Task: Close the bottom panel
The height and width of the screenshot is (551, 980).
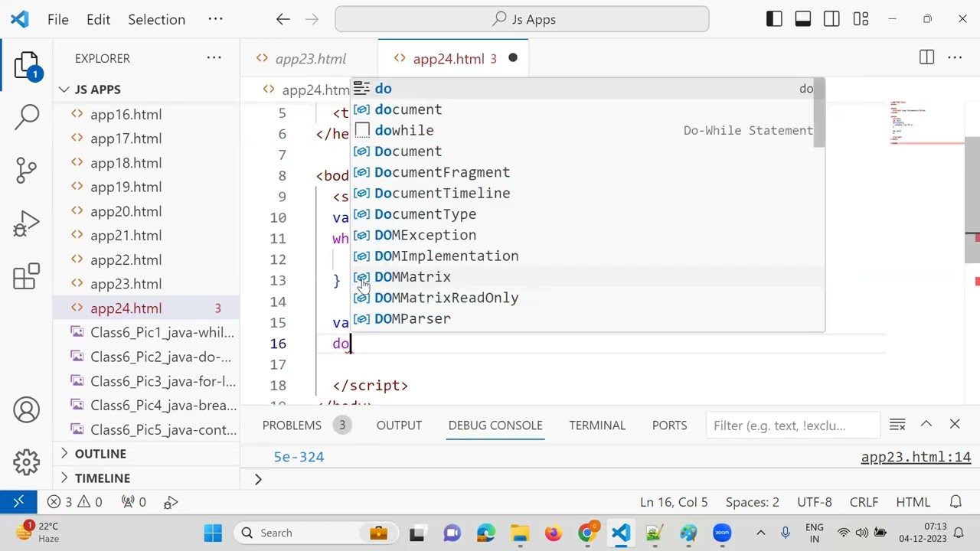Action: [955, 425]
